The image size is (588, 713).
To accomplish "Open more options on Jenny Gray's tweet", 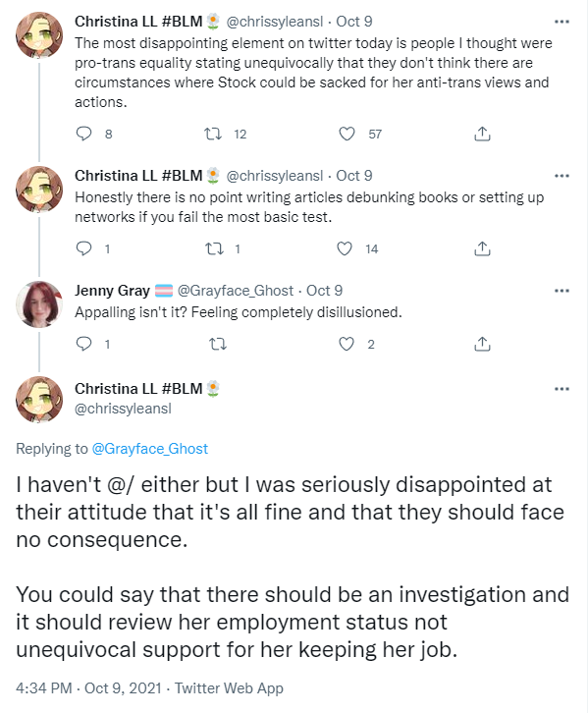I will pyautogui.click(x=561, y=291).
